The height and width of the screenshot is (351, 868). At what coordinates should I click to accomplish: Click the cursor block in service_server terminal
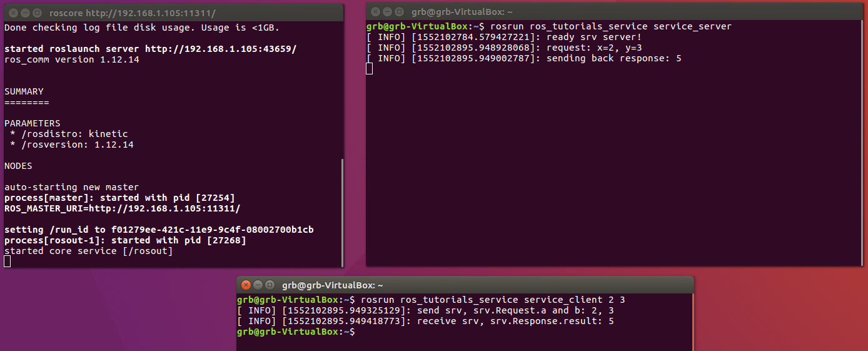(369, 69)
